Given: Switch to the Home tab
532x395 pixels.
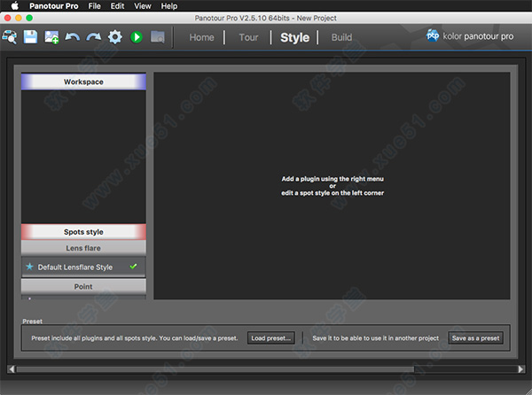Looking at the screenshot, I should pos(201,37).
